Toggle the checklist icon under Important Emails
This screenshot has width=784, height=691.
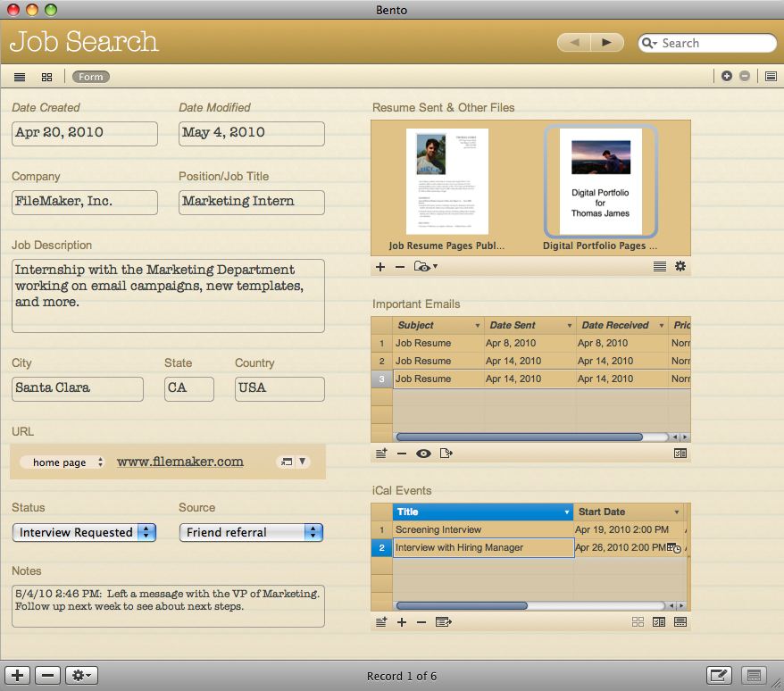click(680, 454)
